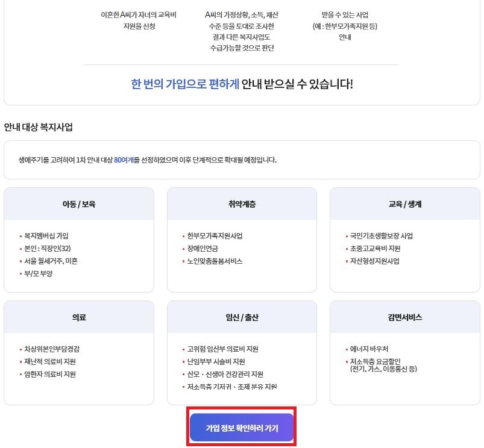The width and height of the screenshot is (484, 448).
Task: Click the 복지멤버십 가입 list item
Action: pos(46,236)
